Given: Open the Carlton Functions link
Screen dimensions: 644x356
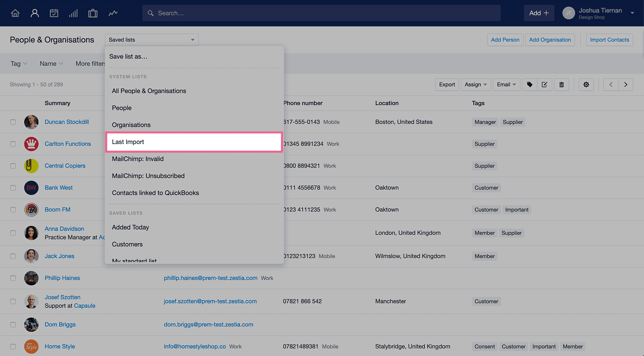Looking at the screenshot, I should 67,144.
